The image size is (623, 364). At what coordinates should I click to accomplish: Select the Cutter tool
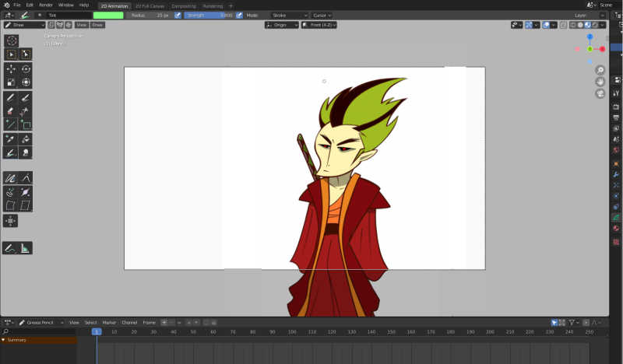pos(26,111)
